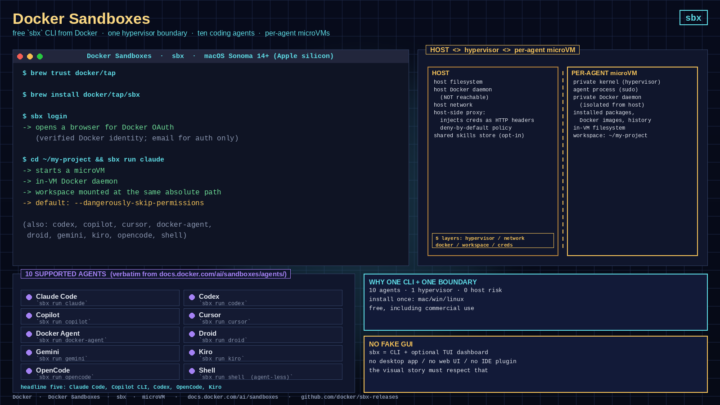
Task: Select the Copilot agent card
Action: [x=100, y=316]
